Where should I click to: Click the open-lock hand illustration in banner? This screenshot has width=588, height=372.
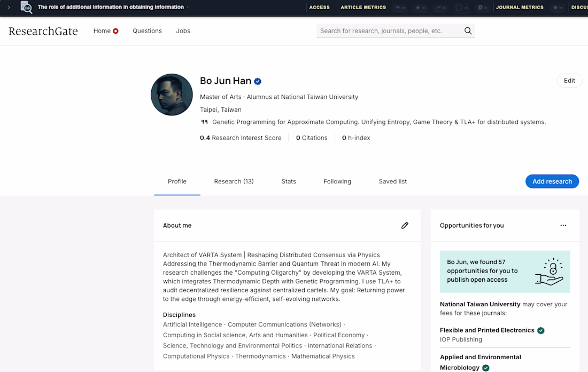[x=550, y=272]
